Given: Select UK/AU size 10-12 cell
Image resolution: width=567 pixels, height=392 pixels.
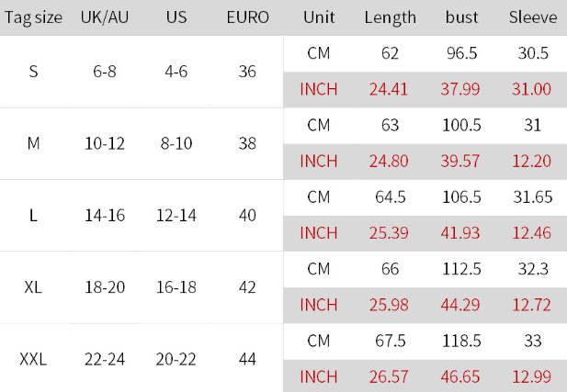Looking at the screenshot, I should coord(105,143).
